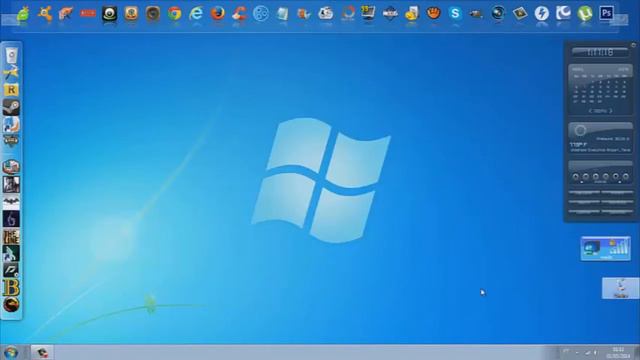The width and height of the screenshot is (640, 360).
Task: Open the desktop shortcut at the lower right
Action: pos(621,288)
